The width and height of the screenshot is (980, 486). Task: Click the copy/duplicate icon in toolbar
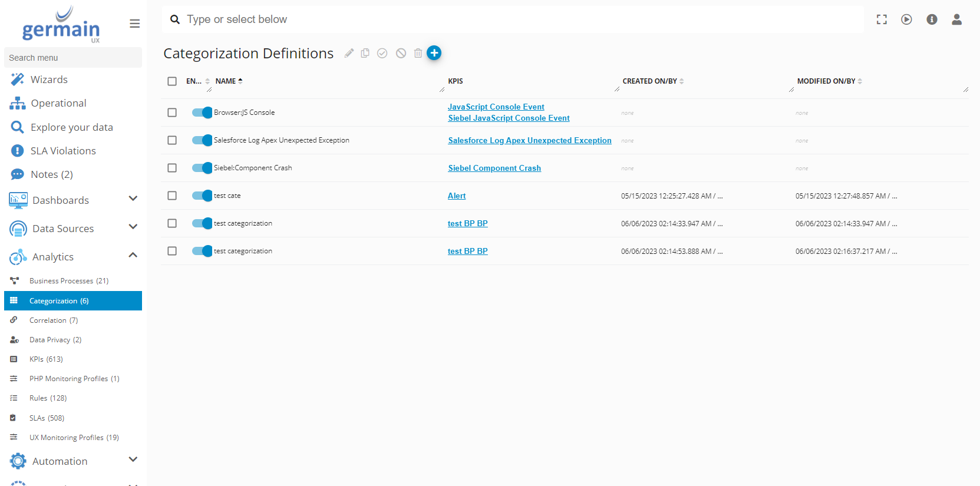tap(365, 53)
